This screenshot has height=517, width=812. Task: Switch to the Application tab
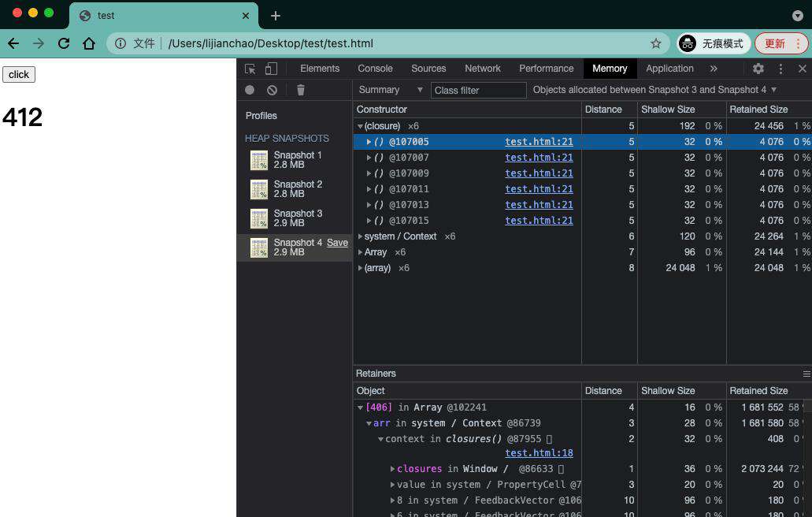point(669,69)
